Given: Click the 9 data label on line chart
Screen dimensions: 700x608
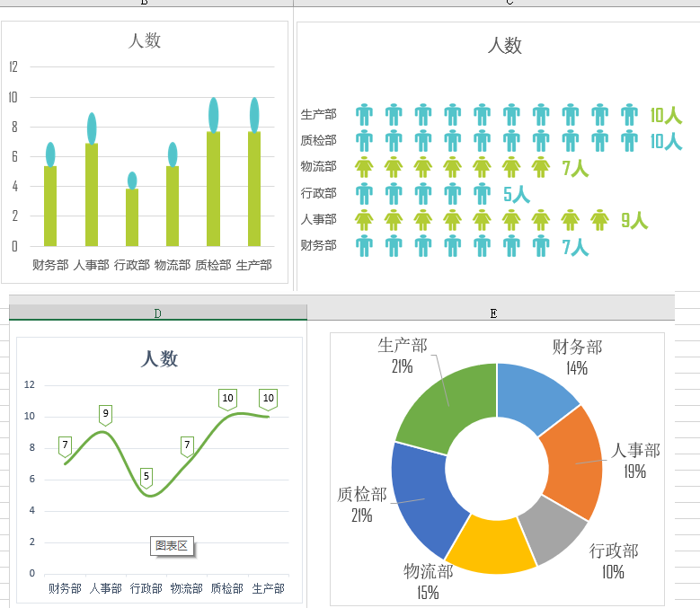Looking at the screenshot, I should tap(106, 414).
